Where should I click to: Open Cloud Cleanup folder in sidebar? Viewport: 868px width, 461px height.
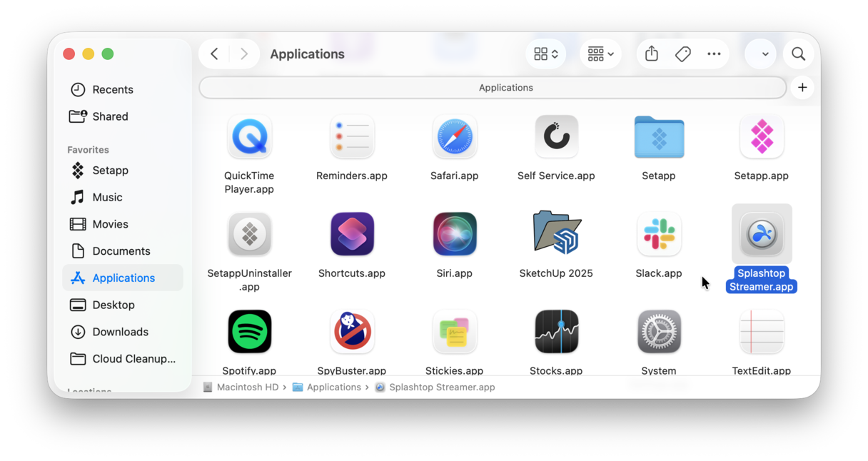pyautogui.click(x=123, y=359)
